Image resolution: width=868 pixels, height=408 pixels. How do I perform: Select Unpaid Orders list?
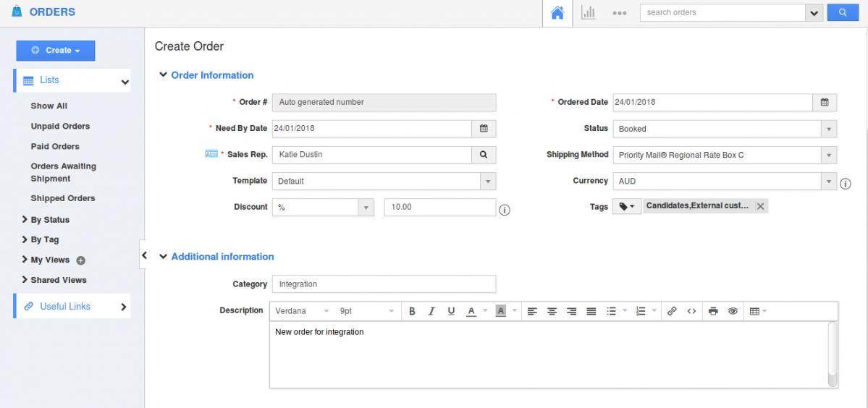(x=60, y=126)
